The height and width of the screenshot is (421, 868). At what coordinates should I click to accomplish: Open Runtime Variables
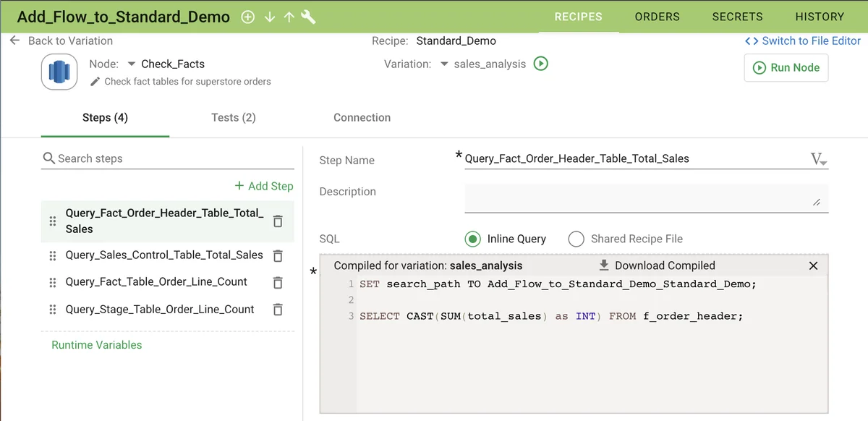coord(96,345)
